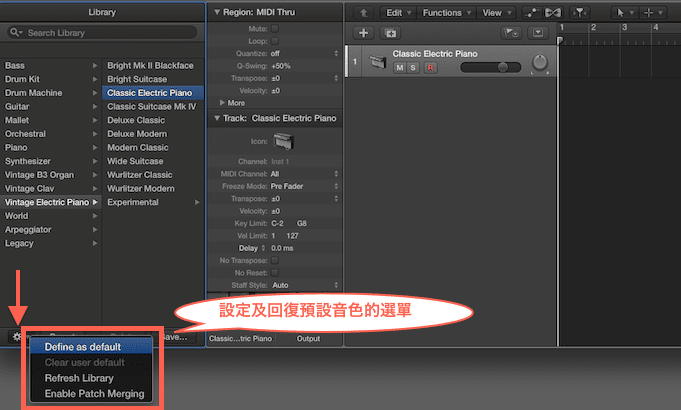Solo track 1 with the S button

click(x=413, y=68)
